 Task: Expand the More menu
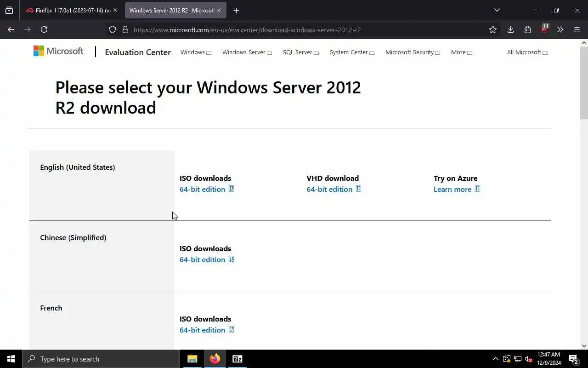pos(462,52)
